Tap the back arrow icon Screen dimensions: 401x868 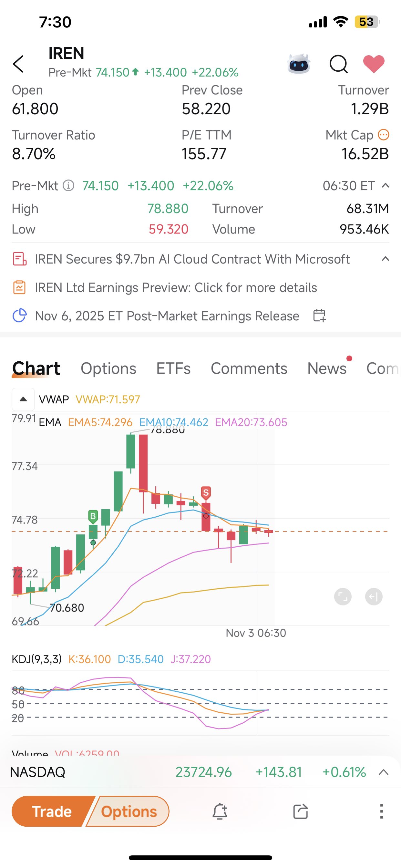click(x=18, y=64)
